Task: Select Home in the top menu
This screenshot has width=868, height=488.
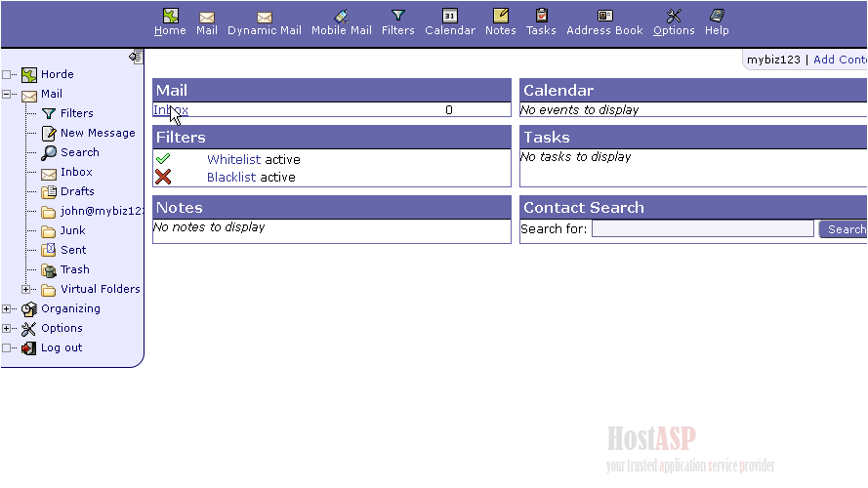Action: click(170, 30)
